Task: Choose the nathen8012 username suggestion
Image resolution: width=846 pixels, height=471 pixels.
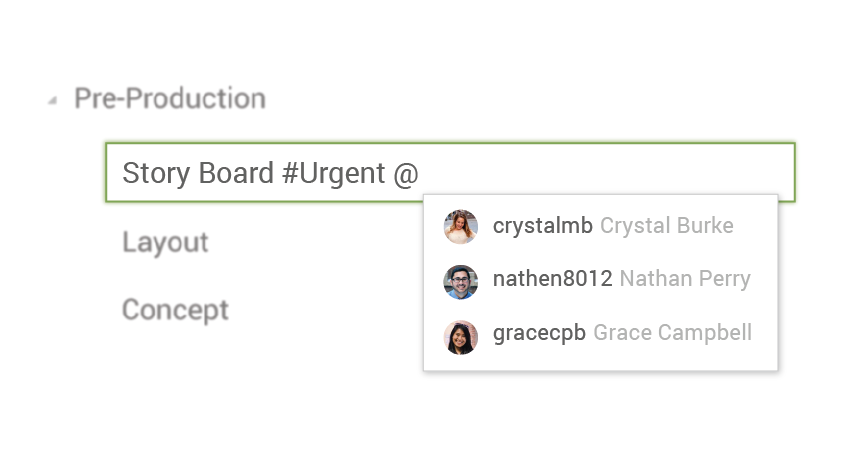Action: coord(552,279)
